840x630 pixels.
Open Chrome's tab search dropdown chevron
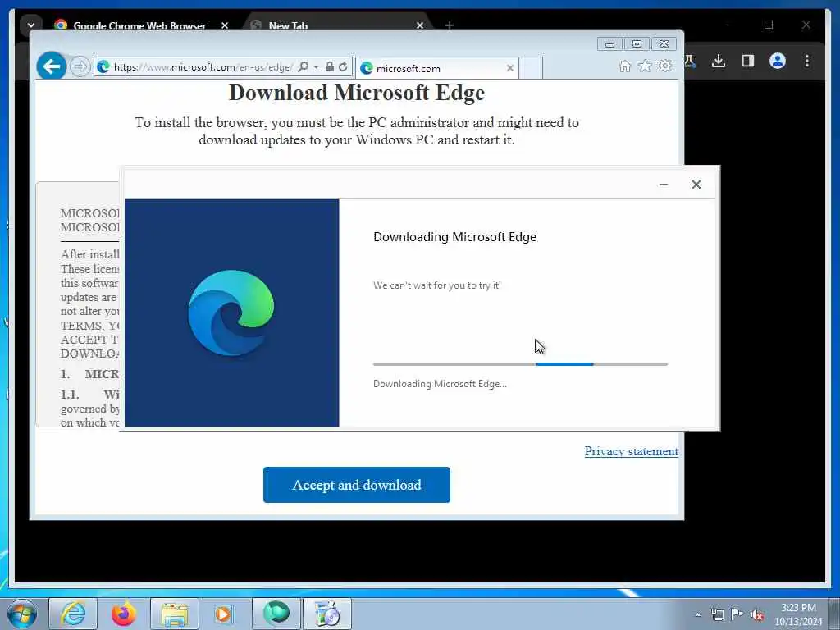tap(31, 25)
